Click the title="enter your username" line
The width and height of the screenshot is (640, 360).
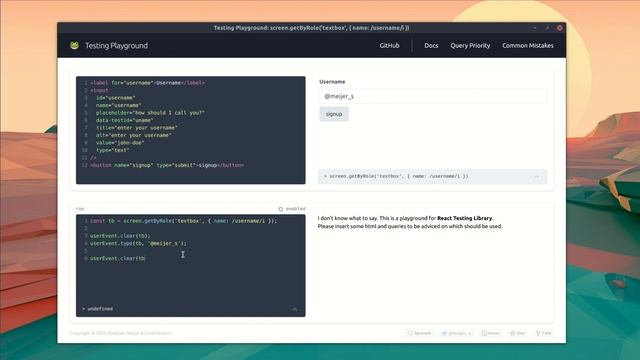pos(137,128)
